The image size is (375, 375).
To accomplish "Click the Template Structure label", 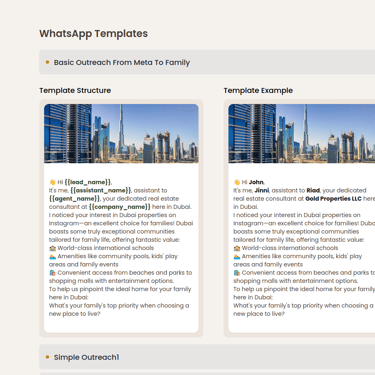I will [x=75, y=90].
